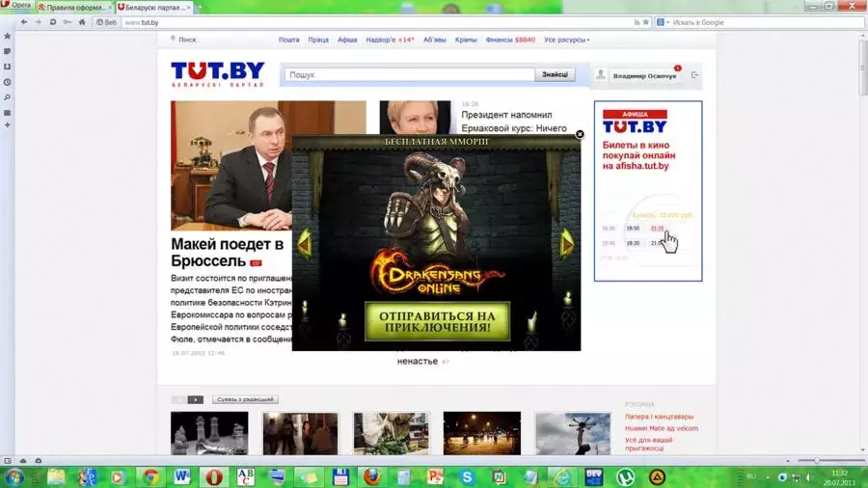
Task: Click the 'Сувязь з рэдакцыяй' button
Action: [245, 399]
